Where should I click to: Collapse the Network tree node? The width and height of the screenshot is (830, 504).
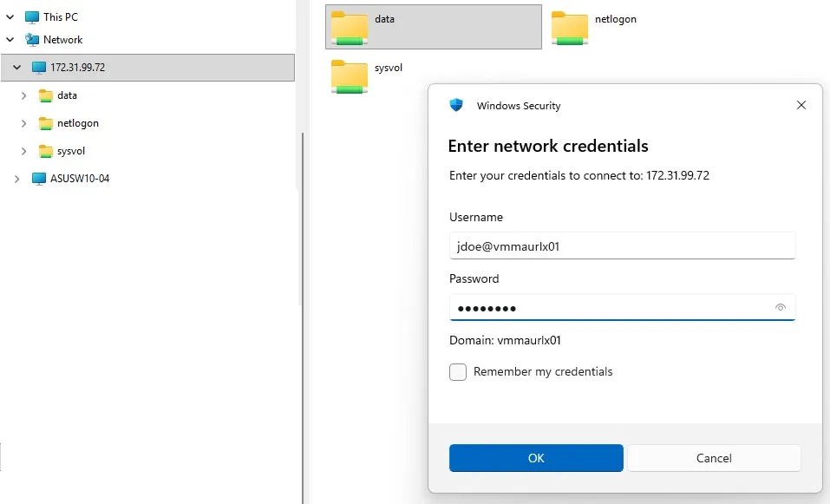(x=10, y=40)
